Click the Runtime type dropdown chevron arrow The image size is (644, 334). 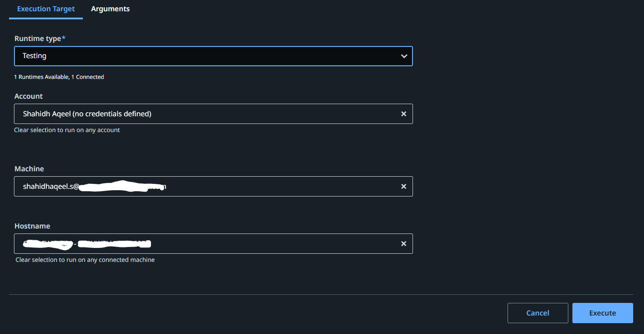point(404,56)
